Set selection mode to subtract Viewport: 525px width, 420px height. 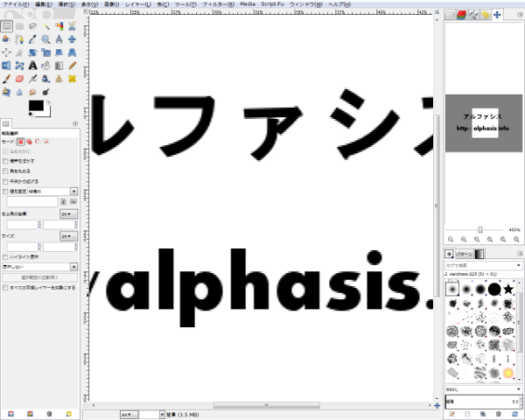point(38,142)
